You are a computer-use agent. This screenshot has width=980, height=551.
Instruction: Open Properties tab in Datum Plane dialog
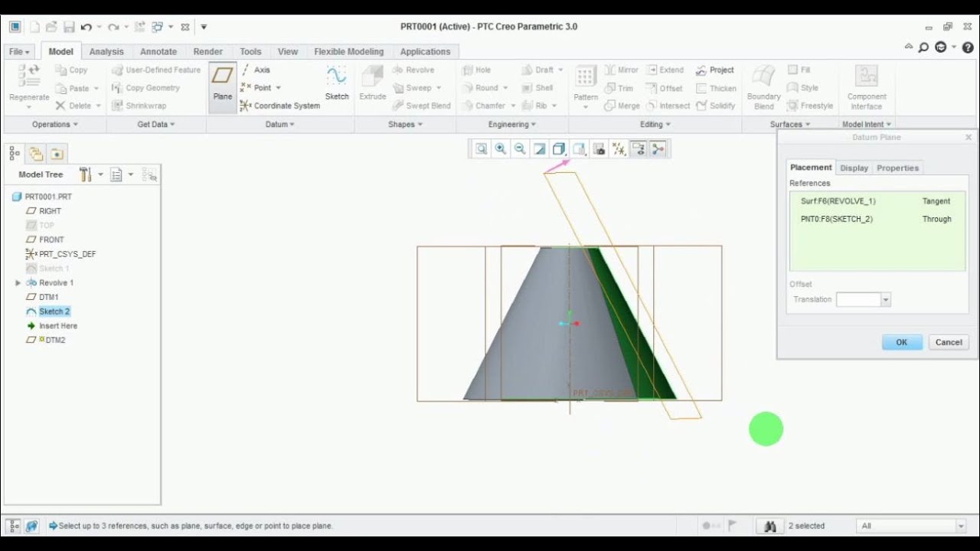tap(897, 168)
